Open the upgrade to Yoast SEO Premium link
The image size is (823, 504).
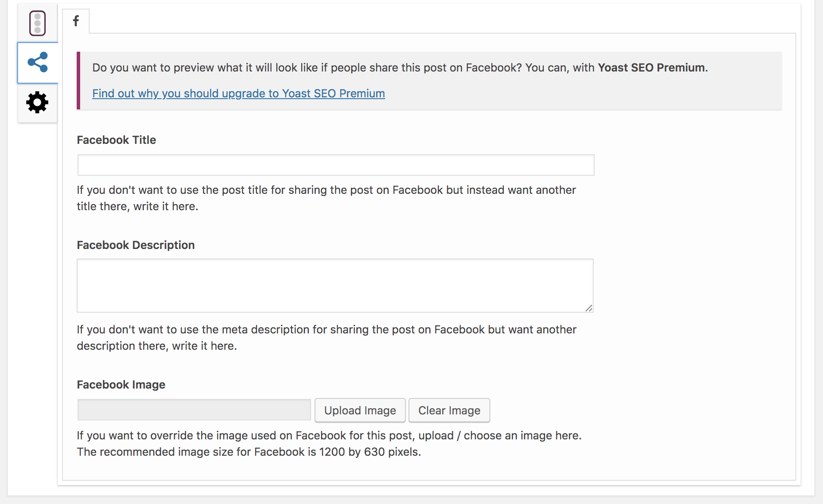tap(238, 93)
